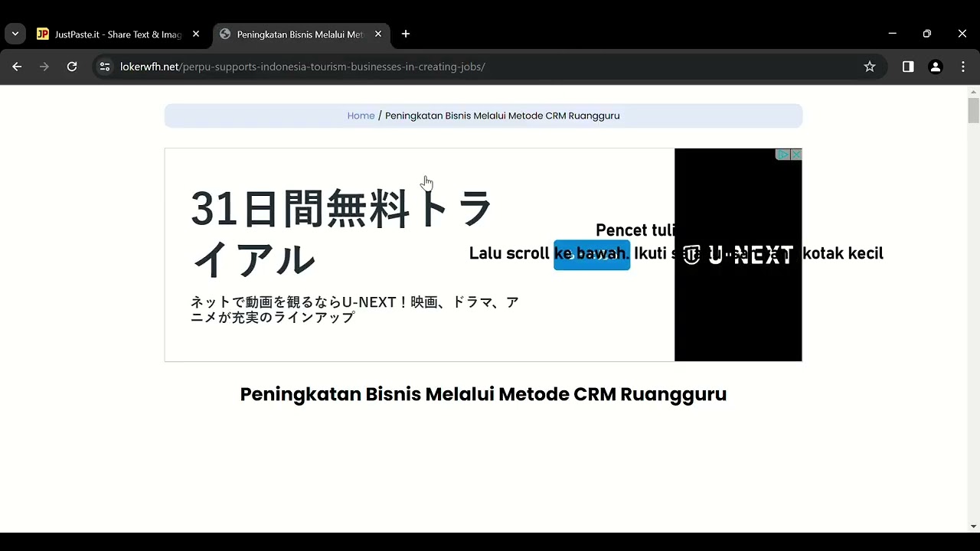Close the JustPaste.it tab
The height and width of the screenshot is (551, 980).
click(196, 34)
